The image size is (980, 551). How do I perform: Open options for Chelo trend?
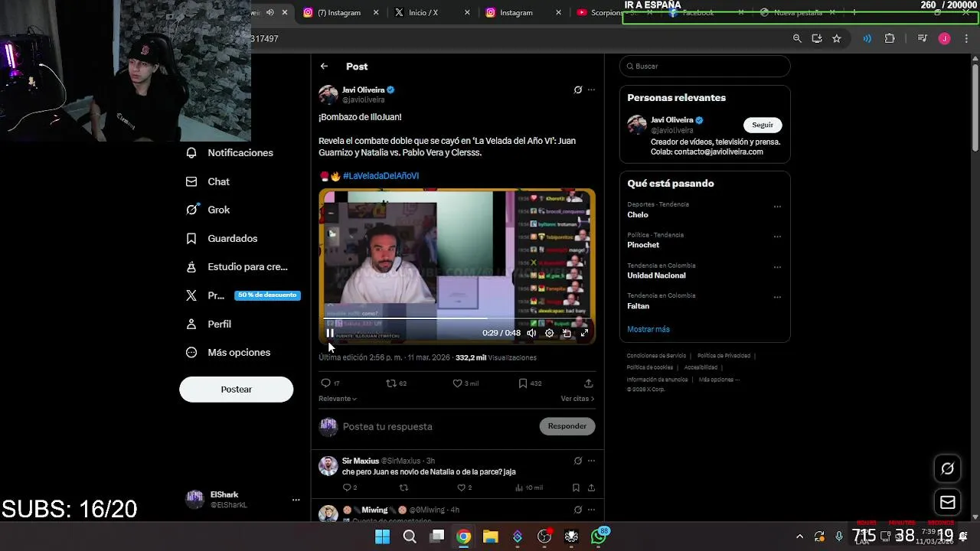coord(777,207)
